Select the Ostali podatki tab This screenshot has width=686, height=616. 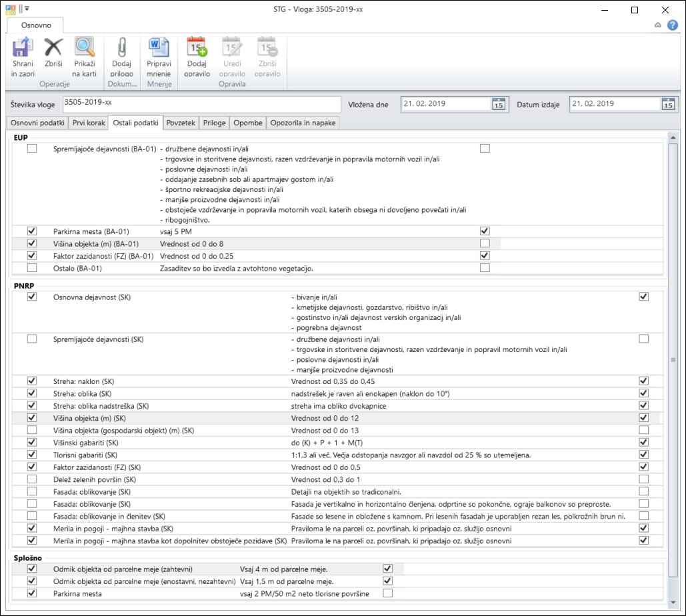coord(135,123)
